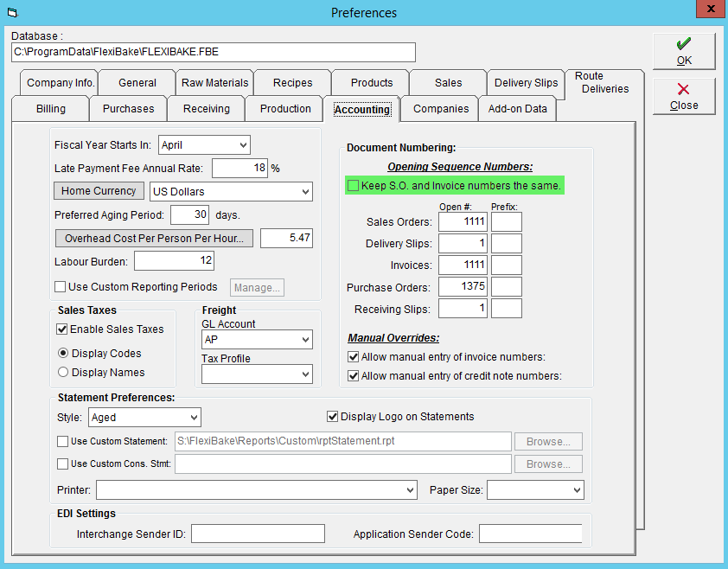Click the Close button with red X
The height and width of the screenshot is (569, 728).
pos(684,96)
